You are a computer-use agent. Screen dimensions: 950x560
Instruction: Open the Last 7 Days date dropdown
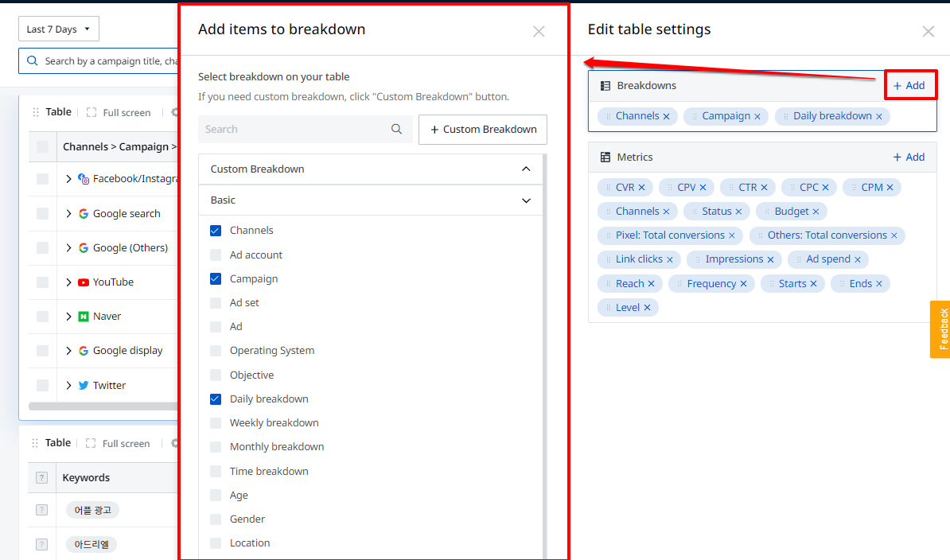pos(59,29)
